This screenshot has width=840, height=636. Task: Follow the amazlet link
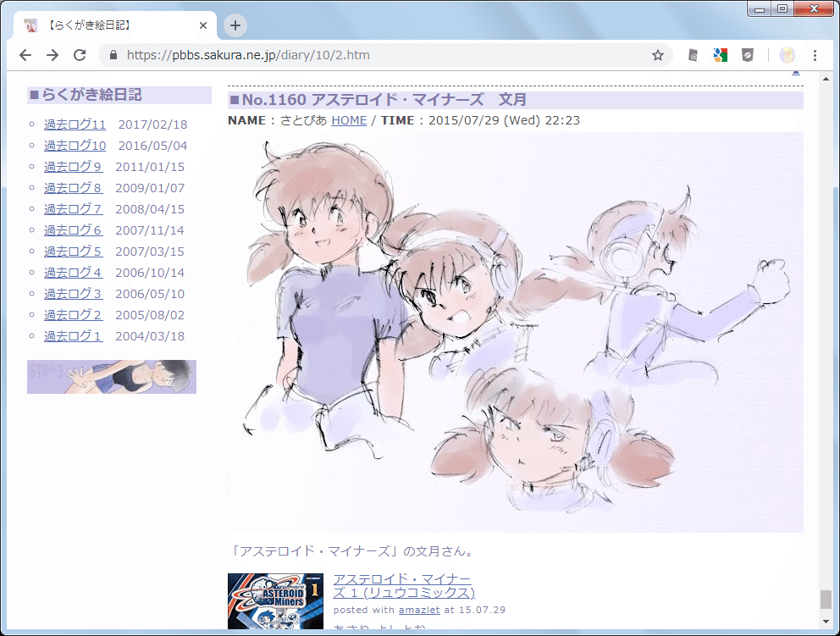point(419,610)
